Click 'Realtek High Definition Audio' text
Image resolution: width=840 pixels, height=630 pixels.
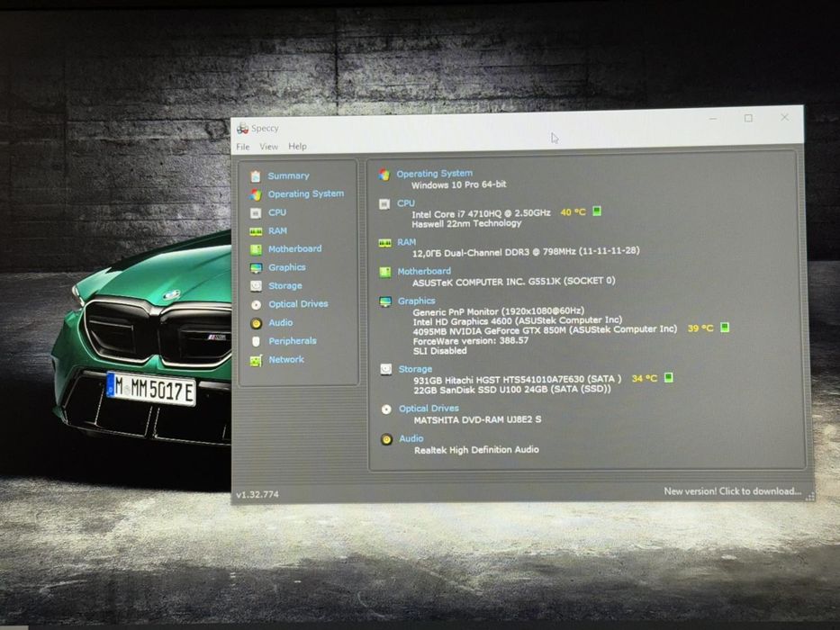coord(476,450)
